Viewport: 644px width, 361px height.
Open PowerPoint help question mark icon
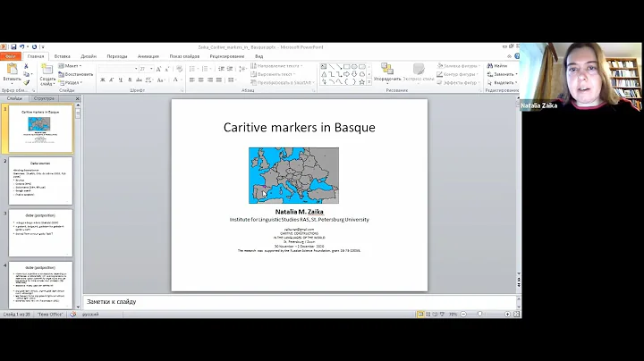click(x=517, y=56)
